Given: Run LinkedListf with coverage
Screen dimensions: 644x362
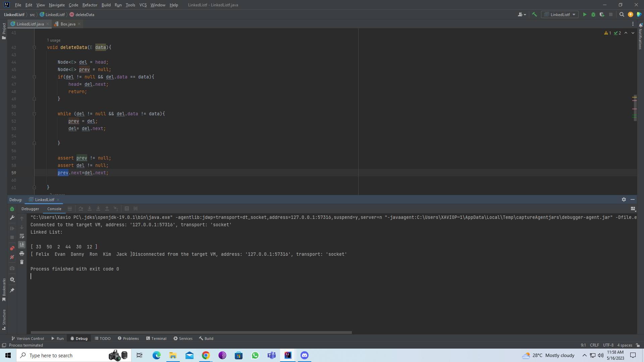Looking at the screenshot, I should (x=602, y=14).
